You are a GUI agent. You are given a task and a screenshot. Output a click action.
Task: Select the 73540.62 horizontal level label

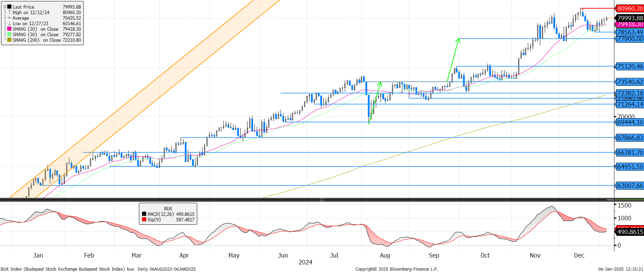tap(630, 82)
